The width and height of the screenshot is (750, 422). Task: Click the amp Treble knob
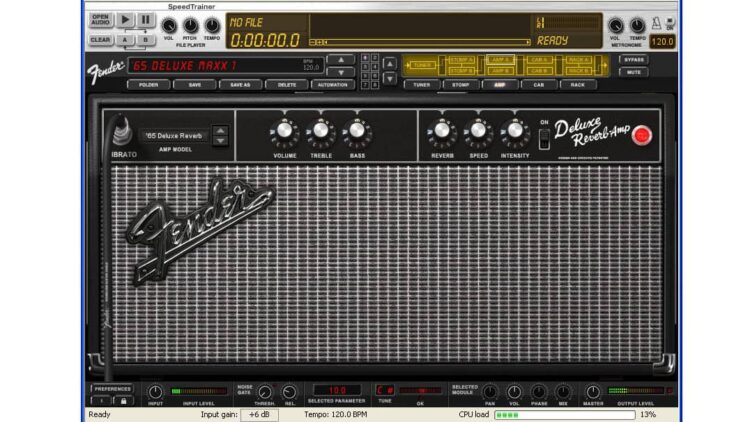click(x=320, y=132)
